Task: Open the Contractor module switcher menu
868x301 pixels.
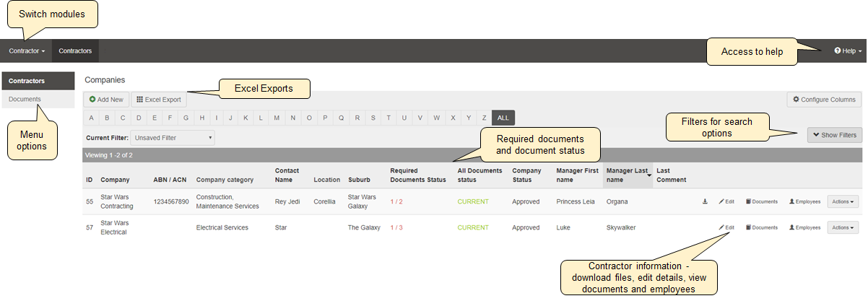Action: [27, 51]
